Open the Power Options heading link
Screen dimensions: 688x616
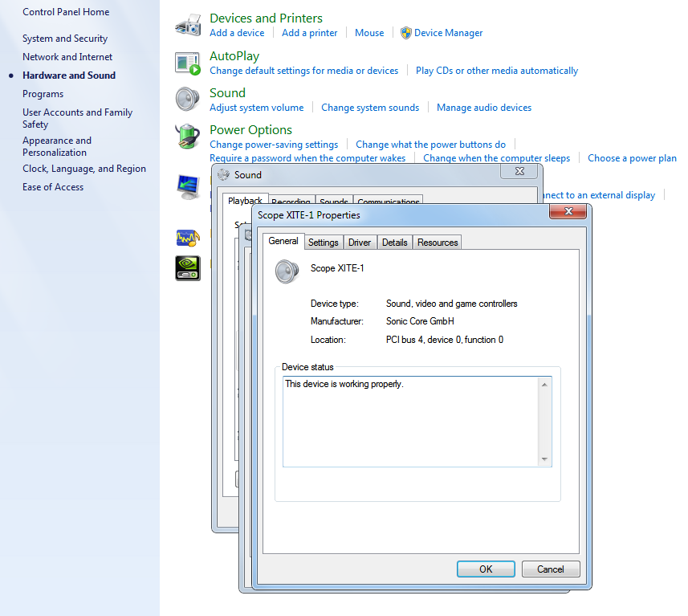[251, 130]
